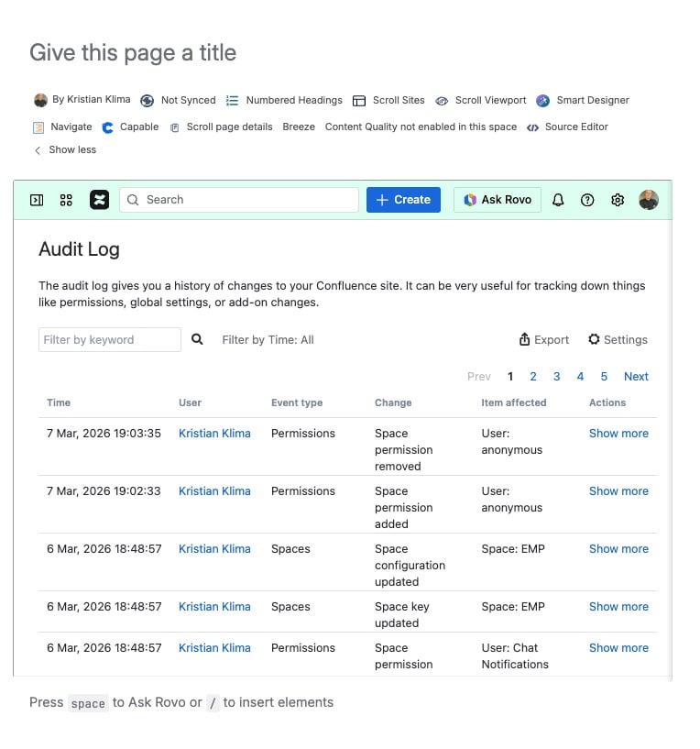700x749 pixels.
Task: Select 'Space permission removed' cell
Action: click(403, 449)
